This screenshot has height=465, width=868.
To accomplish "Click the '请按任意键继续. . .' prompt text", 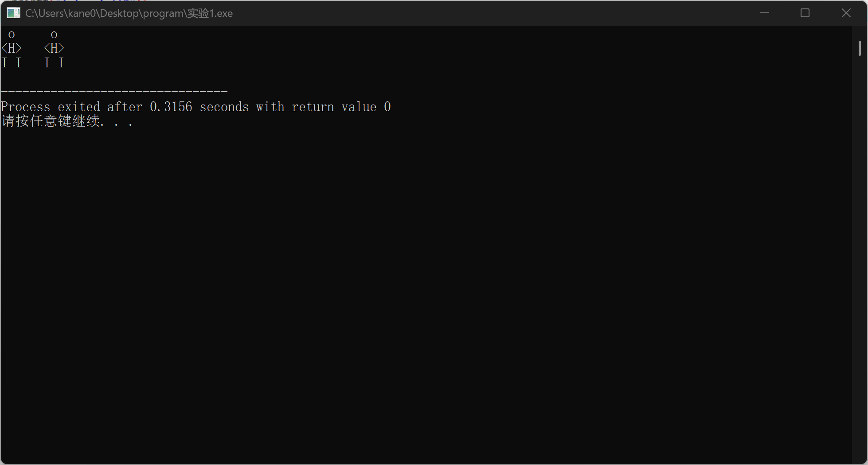I will click(67, 121).
